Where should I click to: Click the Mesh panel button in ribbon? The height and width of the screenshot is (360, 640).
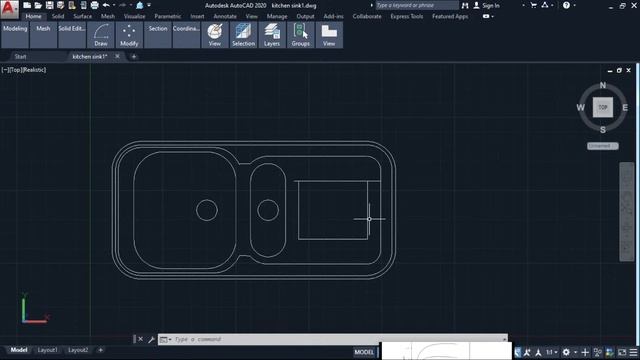(x=43, y=35)
